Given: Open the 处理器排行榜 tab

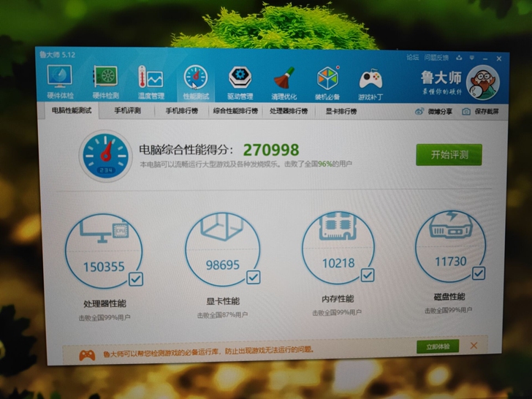Looking at the screenshot, I should click(289, 111).
